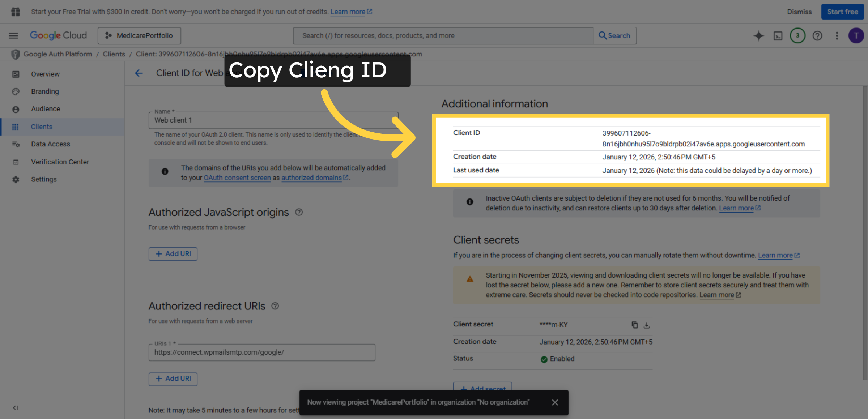Add a URI under Authorized JavaScript origins

click(173, 254)
